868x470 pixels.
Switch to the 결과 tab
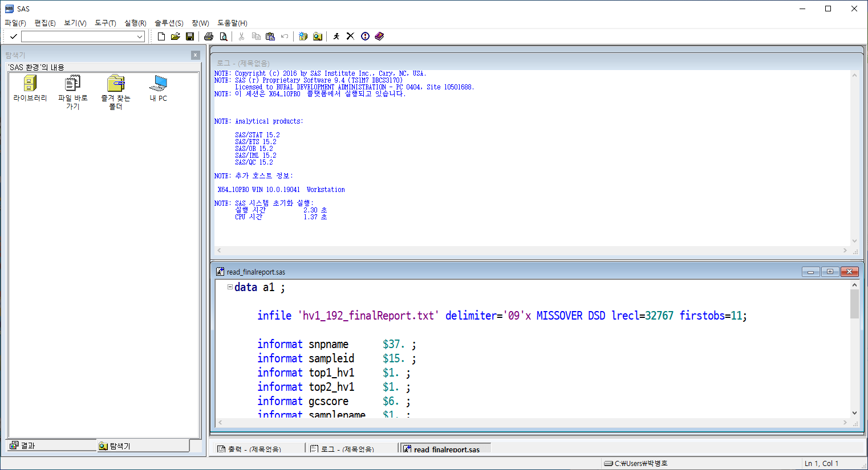coord(51,446)
